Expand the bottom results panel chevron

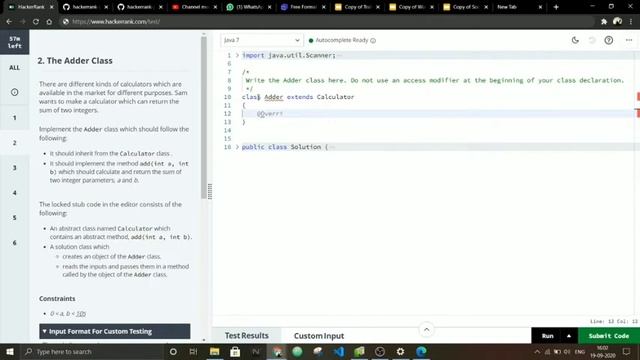point(427,329)
